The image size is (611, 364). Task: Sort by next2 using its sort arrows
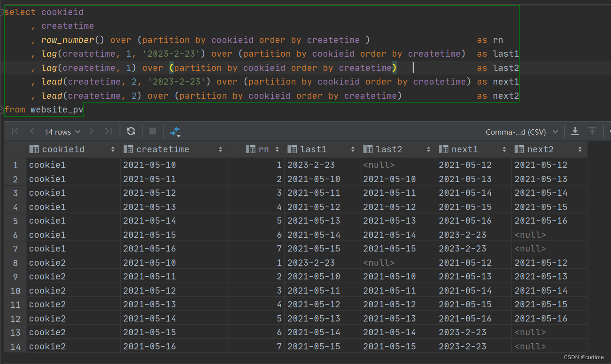pyautogui.click(x=580, y=150)
